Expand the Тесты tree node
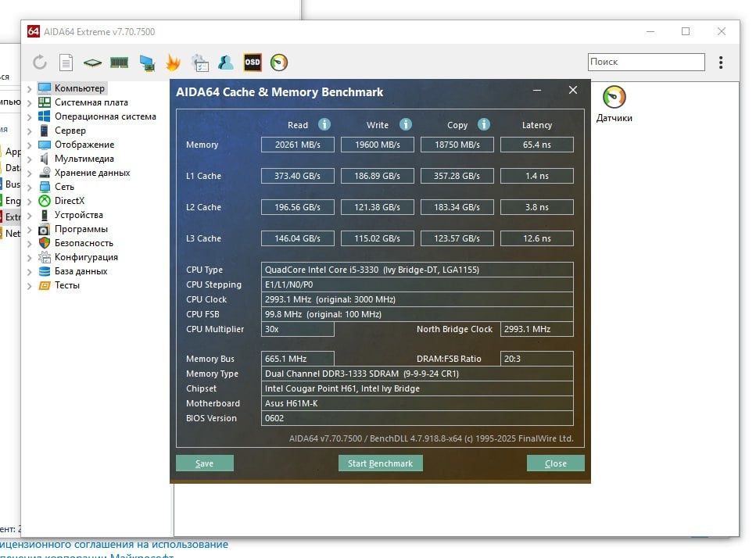Screen dimensions: 756x558 [x=30, y=286]
